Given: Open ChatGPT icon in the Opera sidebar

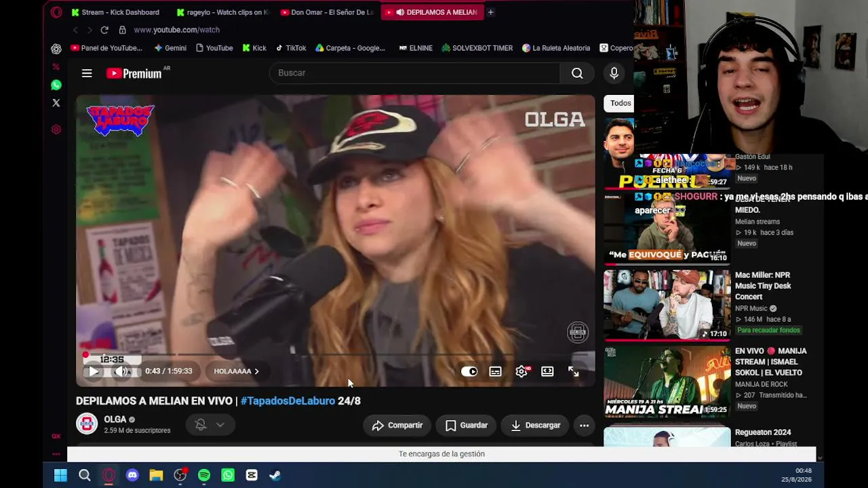Looking at the screenshot, I should click(x=56, y=49).
